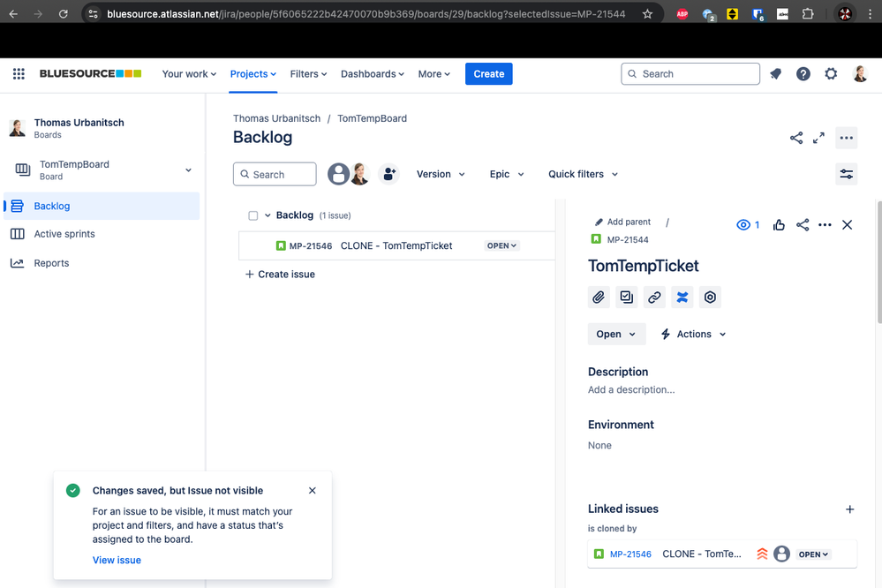Click the backlog Search input field
Viewport: 882px width, 588px height.
tap(275, 174)
